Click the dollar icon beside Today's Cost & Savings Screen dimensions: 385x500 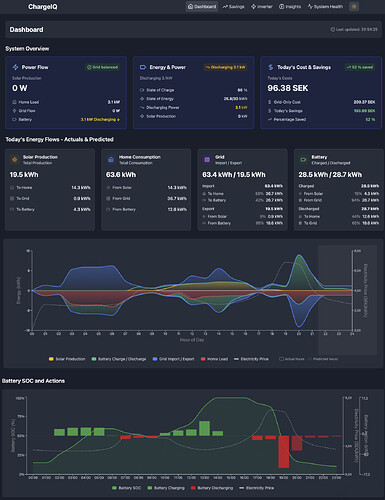[271, 67]
